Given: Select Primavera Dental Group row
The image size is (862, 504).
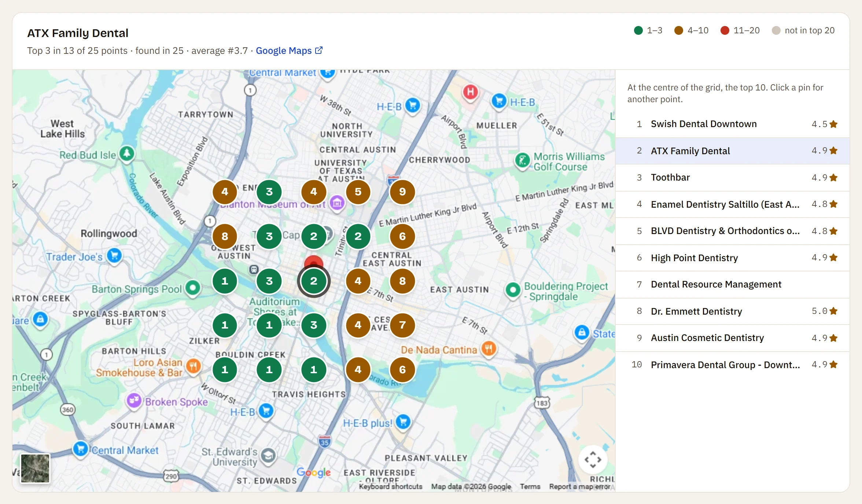Looking at the screenshot, I should click(732, 365).
